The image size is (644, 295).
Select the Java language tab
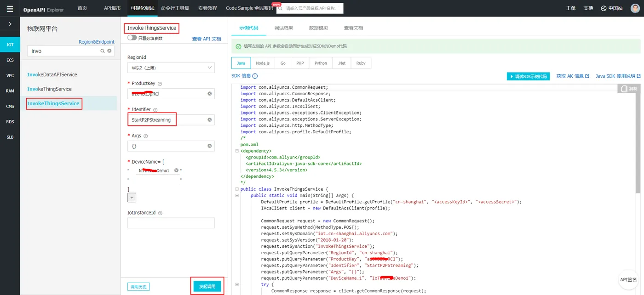point(241,63)
